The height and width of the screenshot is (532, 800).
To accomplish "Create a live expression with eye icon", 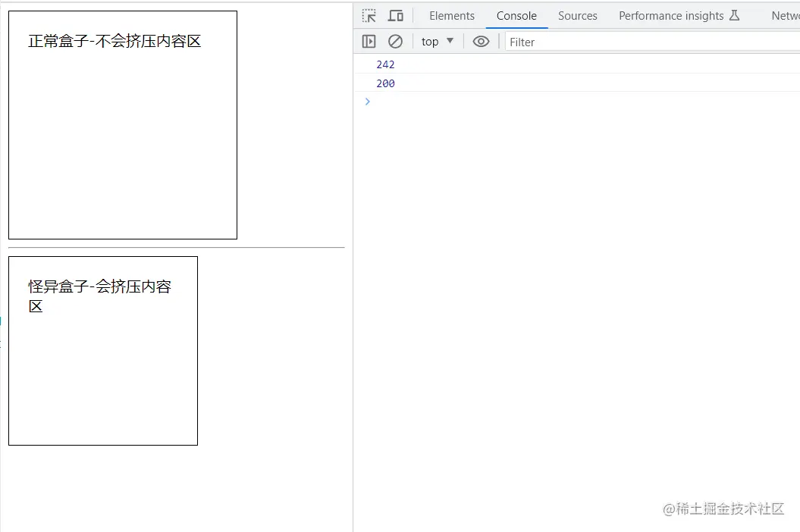I will click(x=481, y=41).
